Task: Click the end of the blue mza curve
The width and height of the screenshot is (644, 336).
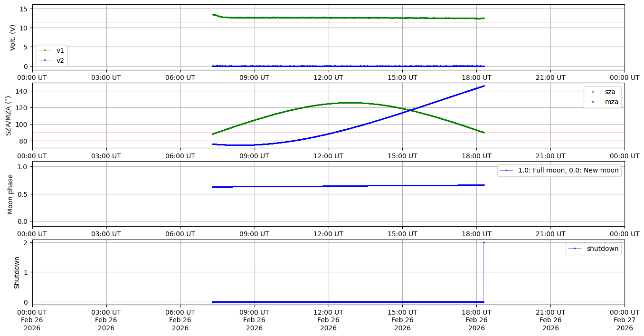Action: 484,86
